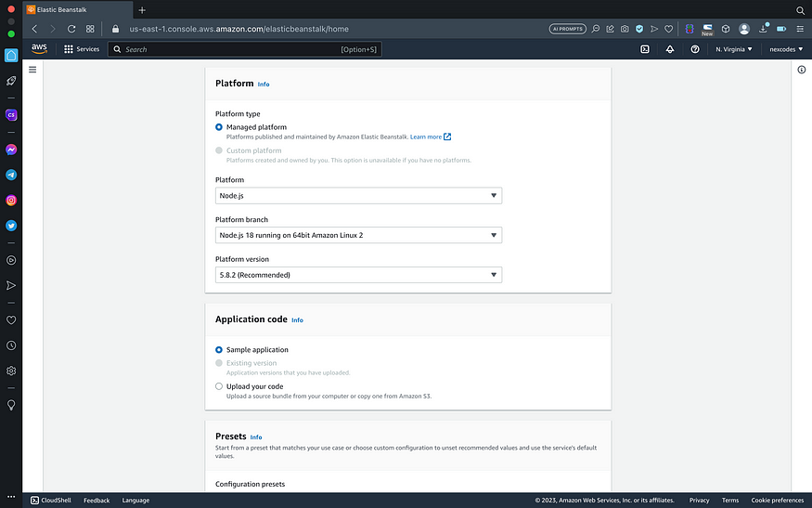Open the Platform section Info link

[x=264, y=84]
